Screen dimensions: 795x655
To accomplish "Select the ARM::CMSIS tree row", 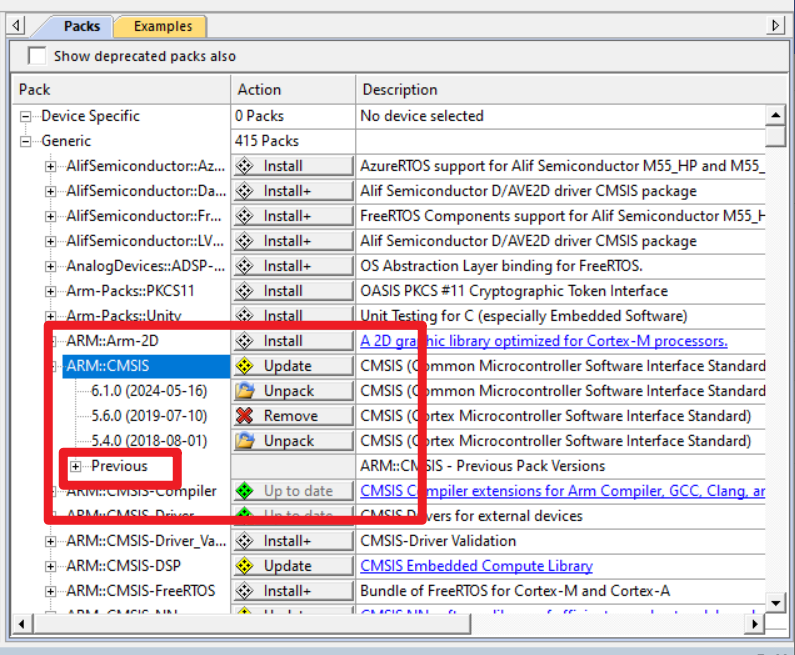I will 146,366.
